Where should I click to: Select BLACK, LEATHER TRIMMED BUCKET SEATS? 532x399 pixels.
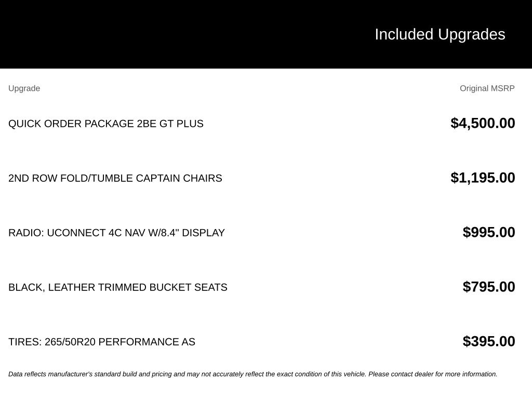pos(118,287)
